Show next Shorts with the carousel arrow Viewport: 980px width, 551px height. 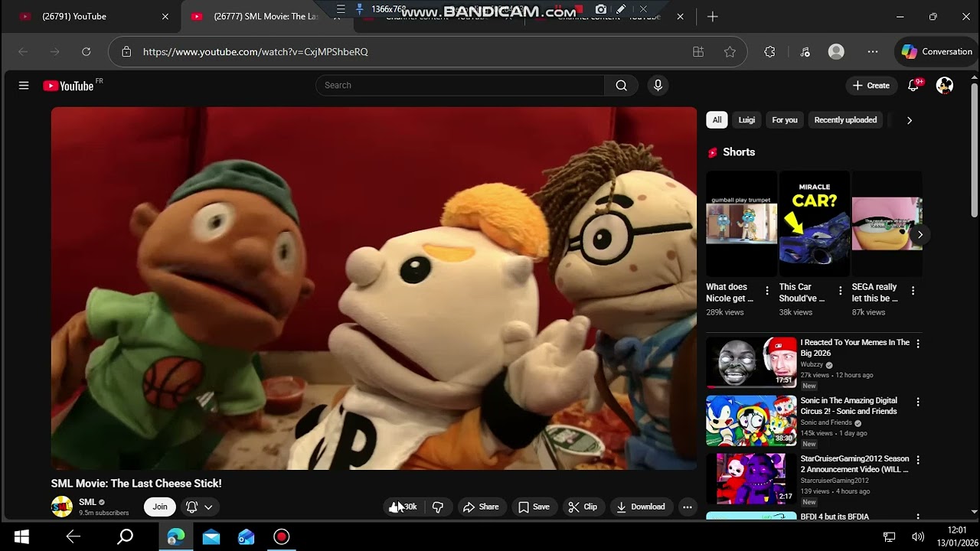click(x=920, y=234)
